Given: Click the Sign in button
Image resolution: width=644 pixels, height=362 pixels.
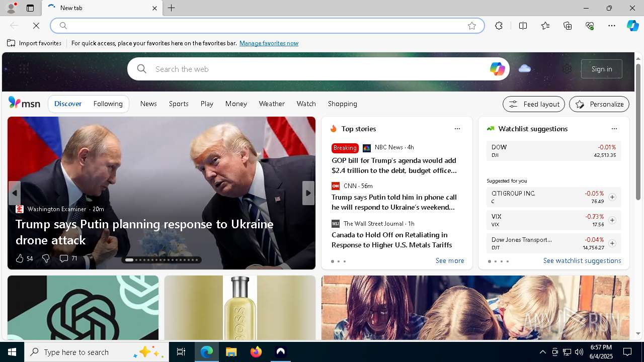Looking at the screenshot, I should click(602, 69).
